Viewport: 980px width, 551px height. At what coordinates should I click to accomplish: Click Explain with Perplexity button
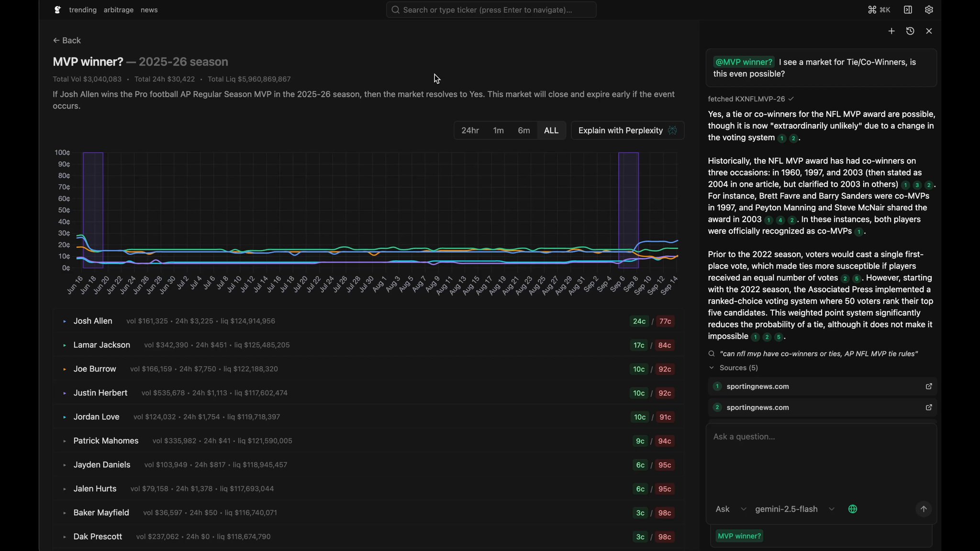(x=627, y=131)
